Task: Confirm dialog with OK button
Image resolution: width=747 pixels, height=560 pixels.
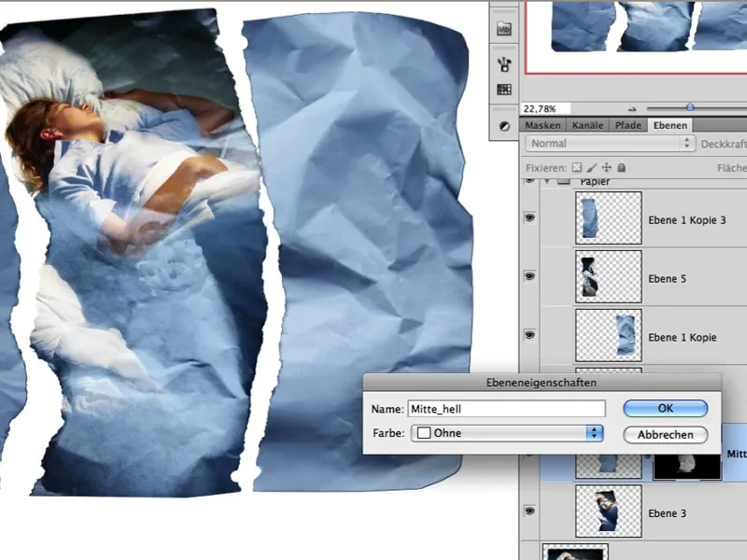Action: point(665,409)
